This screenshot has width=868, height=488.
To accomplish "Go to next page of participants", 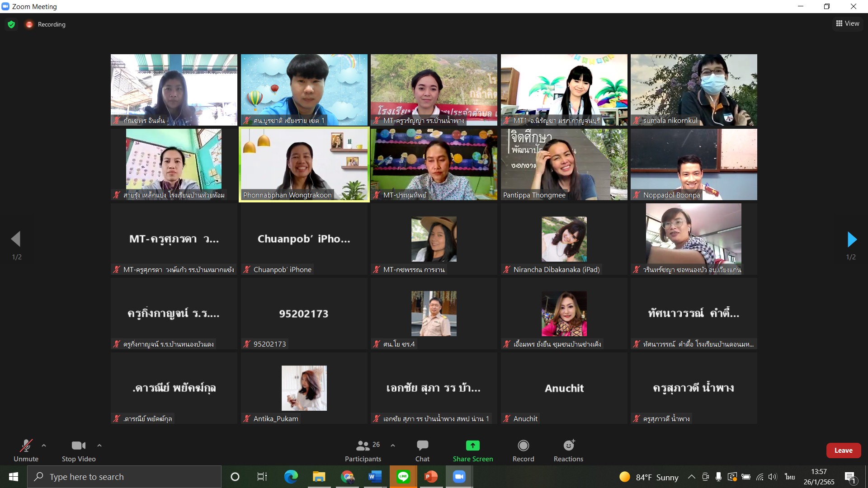I will click(852, 239).
